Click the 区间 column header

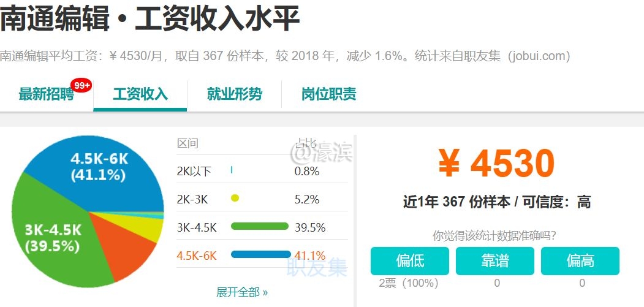[188, 143]
